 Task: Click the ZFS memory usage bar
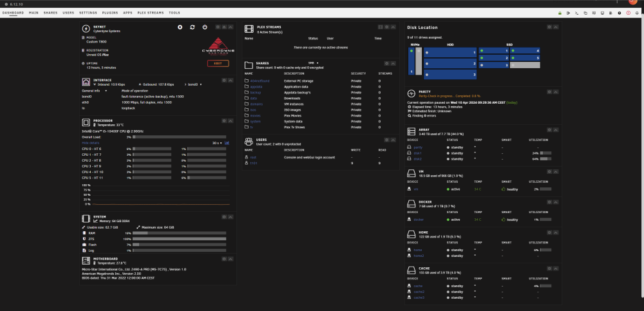(x=179, y=239)
